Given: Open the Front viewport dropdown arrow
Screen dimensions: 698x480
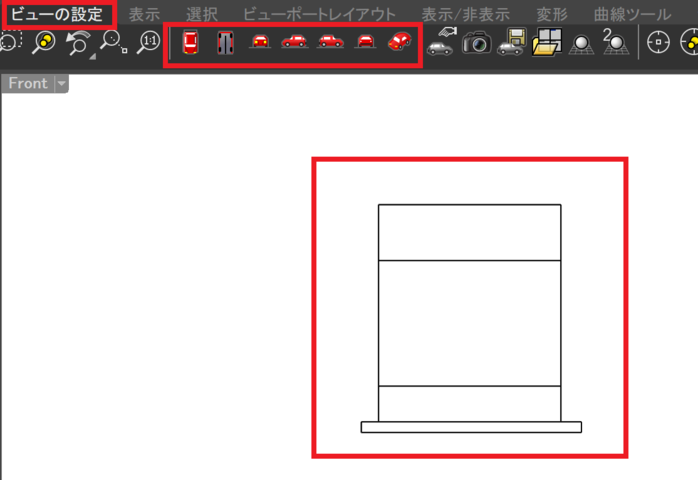Looking at the screenshot, I should click(61, 84).
